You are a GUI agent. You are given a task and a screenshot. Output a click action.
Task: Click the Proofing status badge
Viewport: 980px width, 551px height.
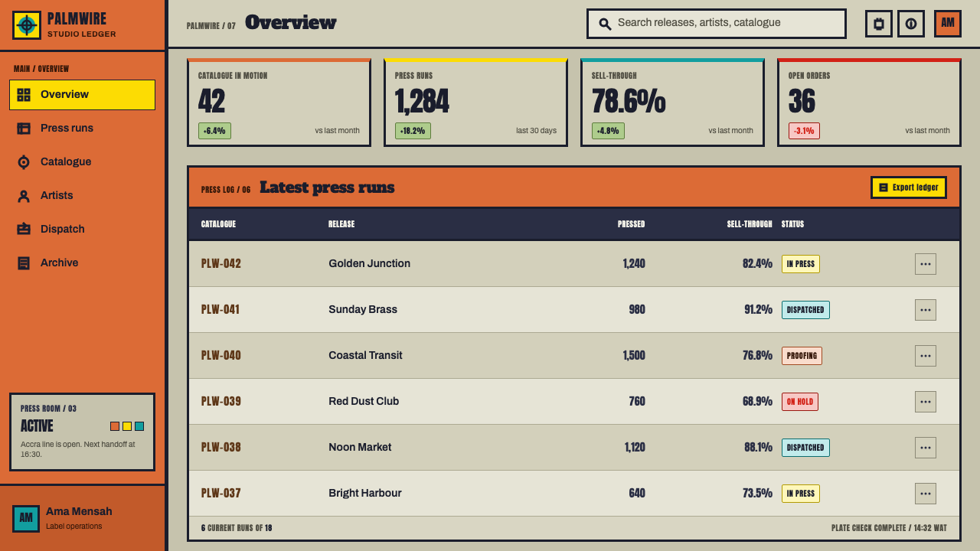802,356
